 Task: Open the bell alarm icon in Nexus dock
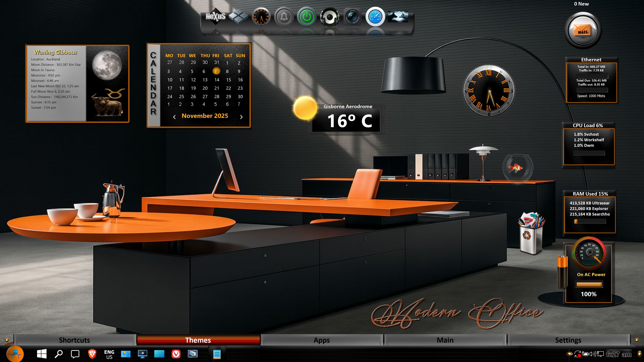pos(284,17)
